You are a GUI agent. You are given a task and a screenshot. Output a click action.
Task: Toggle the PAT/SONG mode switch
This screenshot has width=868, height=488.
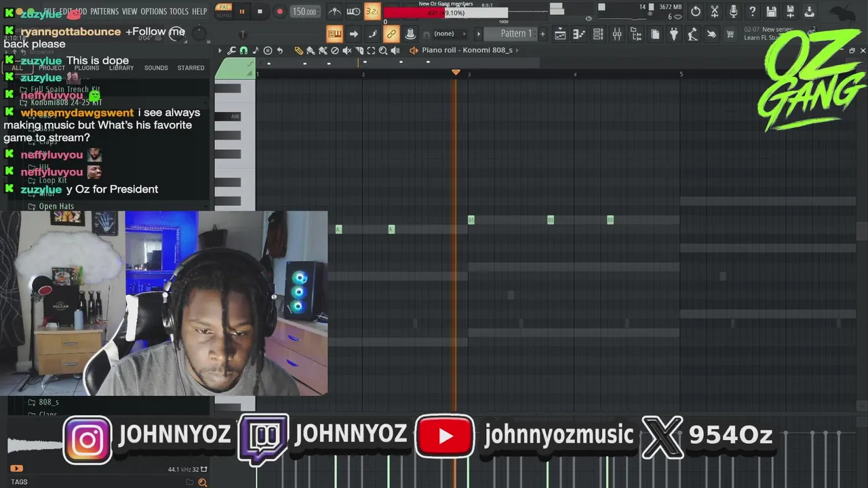[x=223, y=12]
